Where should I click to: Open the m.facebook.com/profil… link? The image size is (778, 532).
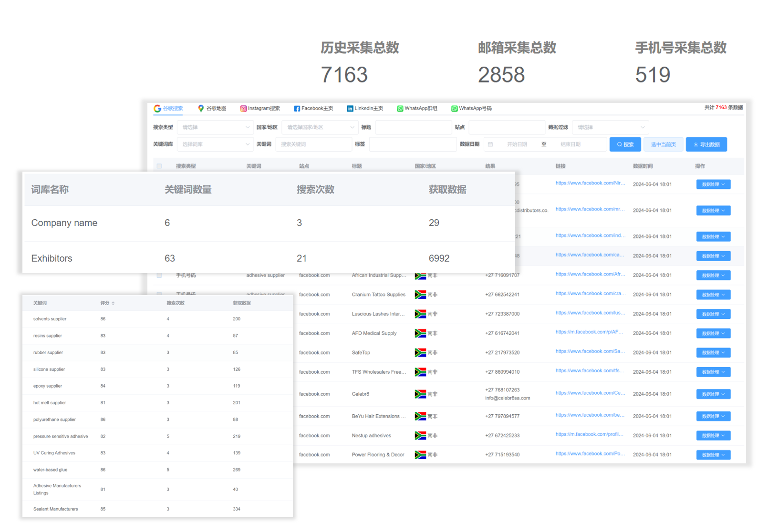590,434
